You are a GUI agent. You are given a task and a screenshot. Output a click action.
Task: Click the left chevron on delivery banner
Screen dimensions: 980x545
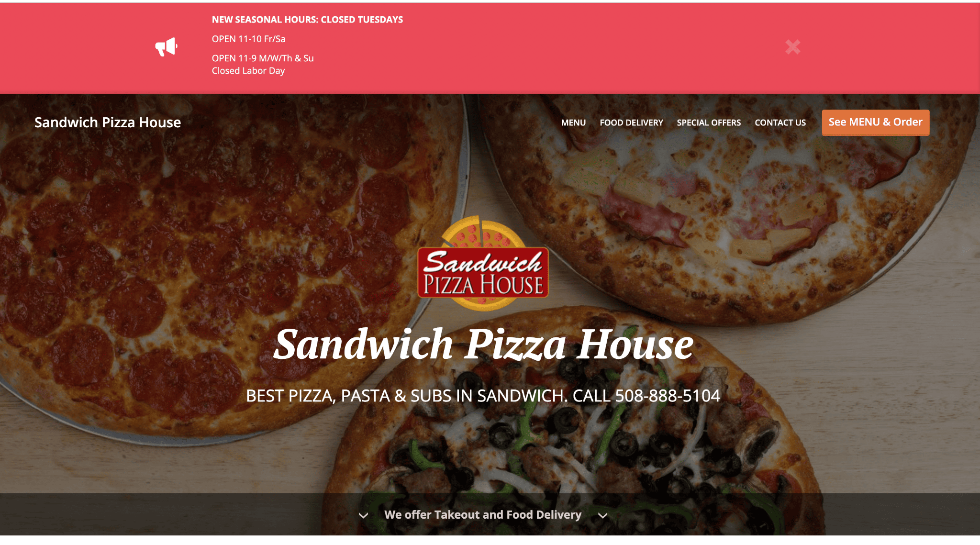point(367,515)
